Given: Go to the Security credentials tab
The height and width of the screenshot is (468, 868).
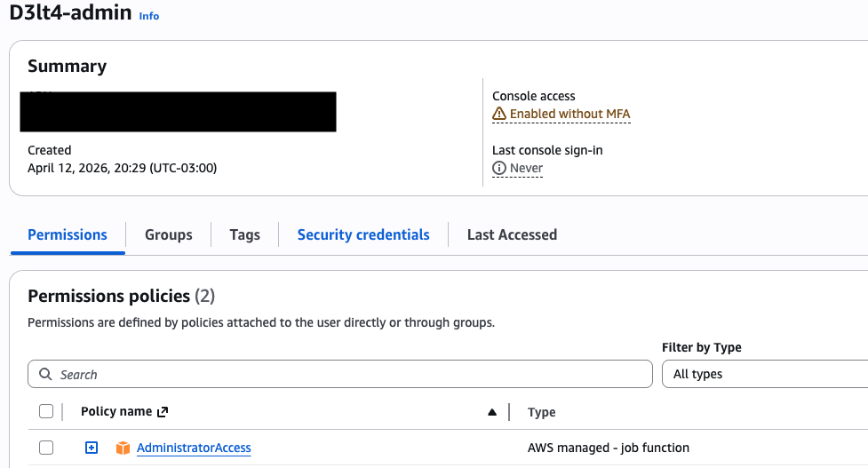Looking at the screenshot, I should [363, 234].
